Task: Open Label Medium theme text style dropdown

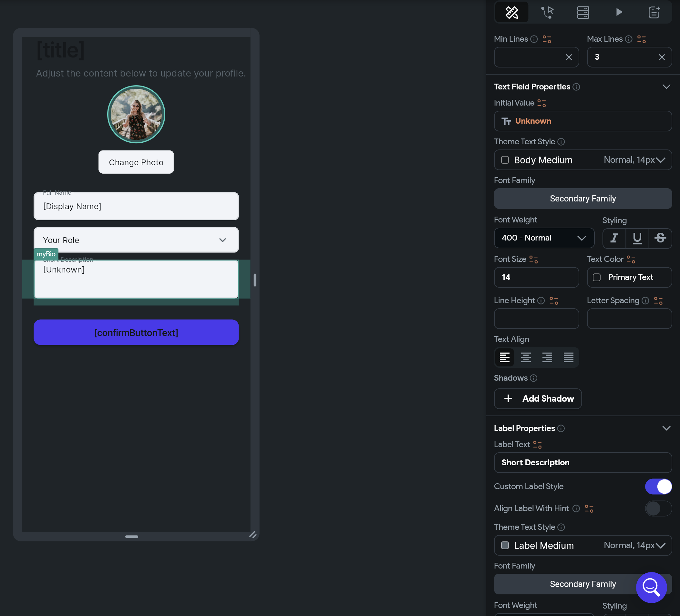Action: coord(582,546)
